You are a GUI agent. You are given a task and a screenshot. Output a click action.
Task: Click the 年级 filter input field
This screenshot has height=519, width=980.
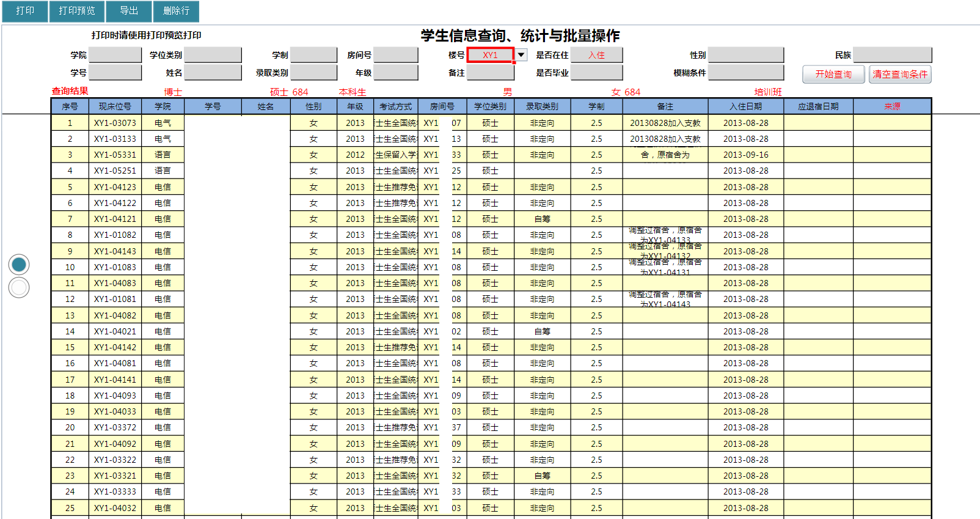point(396,73)
